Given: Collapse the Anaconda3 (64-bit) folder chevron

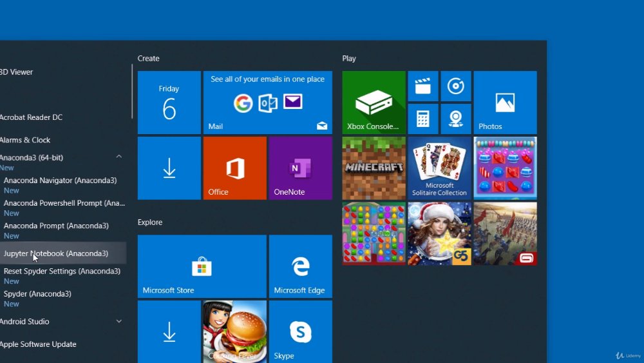Looking at the screenshot, I should coord(118,157).
